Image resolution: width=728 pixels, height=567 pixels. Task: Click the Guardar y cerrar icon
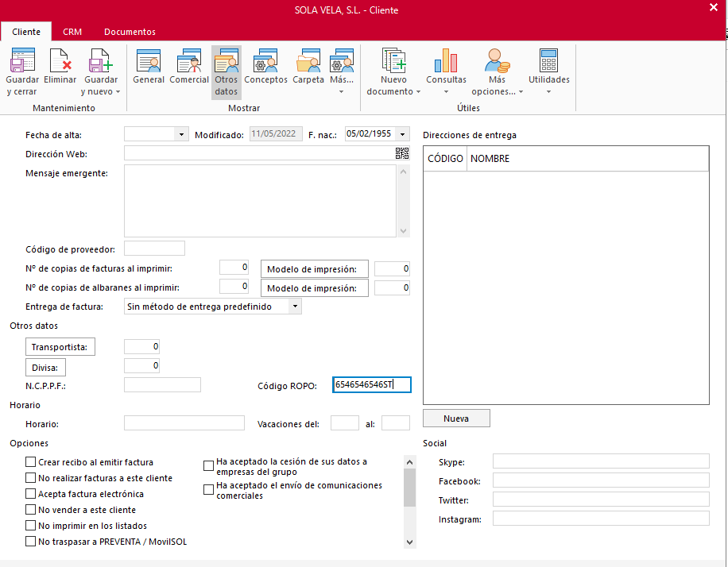[22, 60]
